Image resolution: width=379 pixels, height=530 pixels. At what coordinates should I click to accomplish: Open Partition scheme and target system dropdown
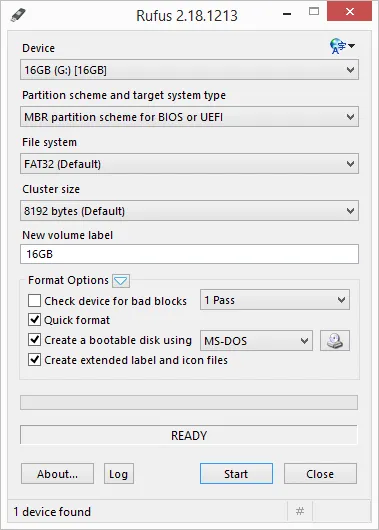tap(189, 117)
